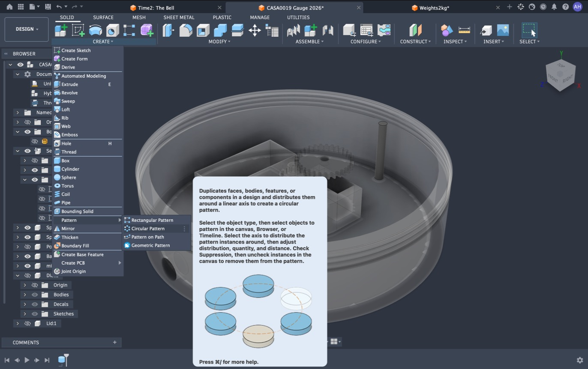Select the Fillet icon in the Modify toolbar
Screen dimensions: 588x369
pyautogui.click(x=186, y=30)
